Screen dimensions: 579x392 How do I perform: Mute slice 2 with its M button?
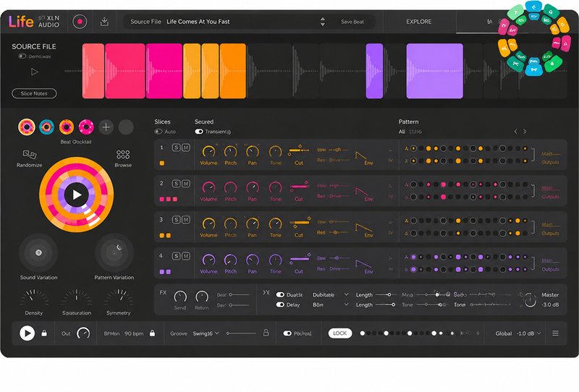[x=186, y=184]
